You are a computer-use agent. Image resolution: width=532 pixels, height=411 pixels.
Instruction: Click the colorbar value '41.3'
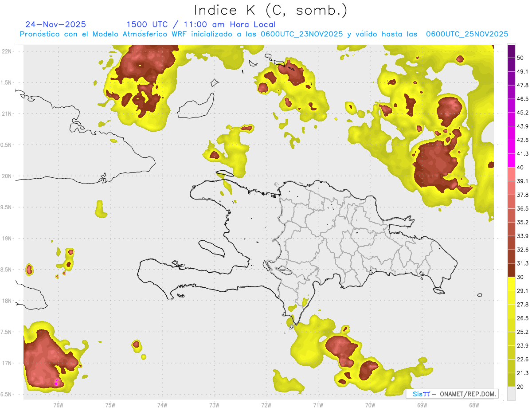523,154
